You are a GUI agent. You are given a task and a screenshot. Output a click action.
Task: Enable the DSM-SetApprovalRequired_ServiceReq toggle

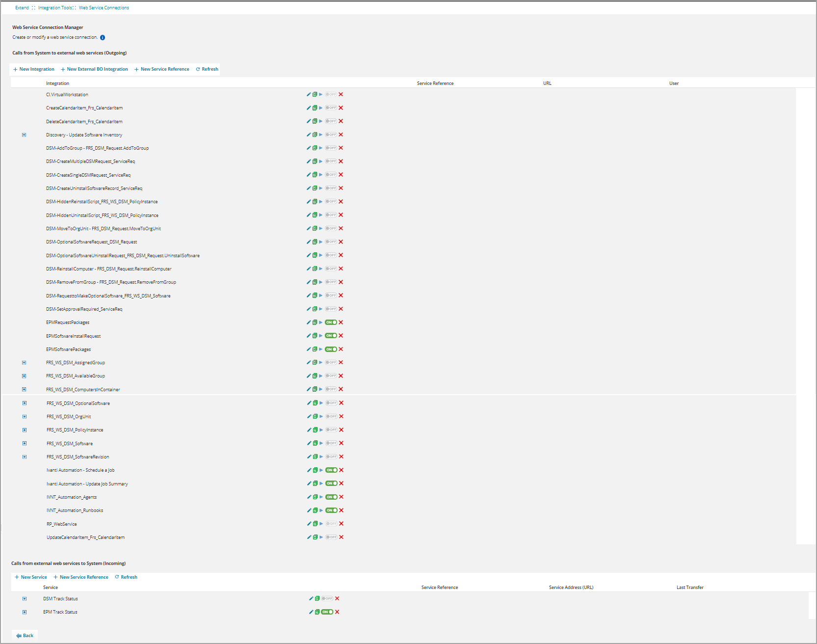pyautogui.click(x=331, y=309)
